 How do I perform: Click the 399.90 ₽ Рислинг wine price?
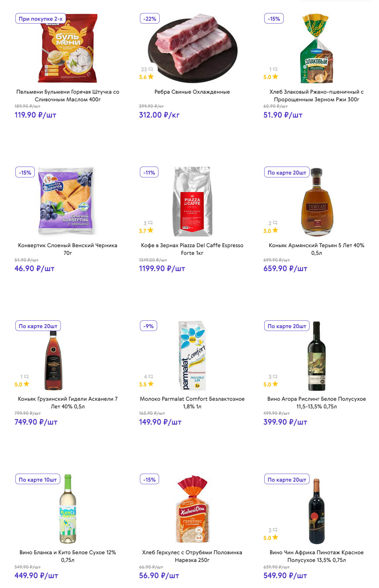tap(285, 422)
